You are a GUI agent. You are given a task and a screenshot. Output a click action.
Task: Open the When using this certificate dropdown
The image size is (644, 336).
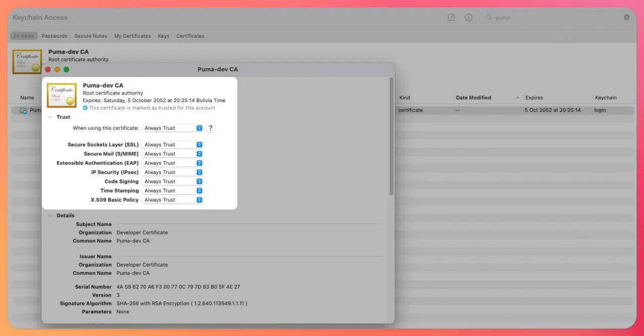[x=173, y=128]
